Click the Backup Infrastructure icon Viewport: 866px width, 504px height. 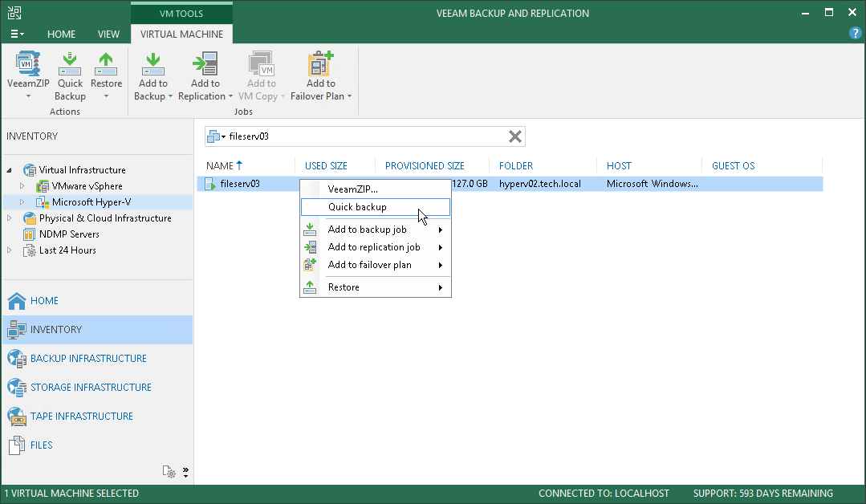point(17,358)
